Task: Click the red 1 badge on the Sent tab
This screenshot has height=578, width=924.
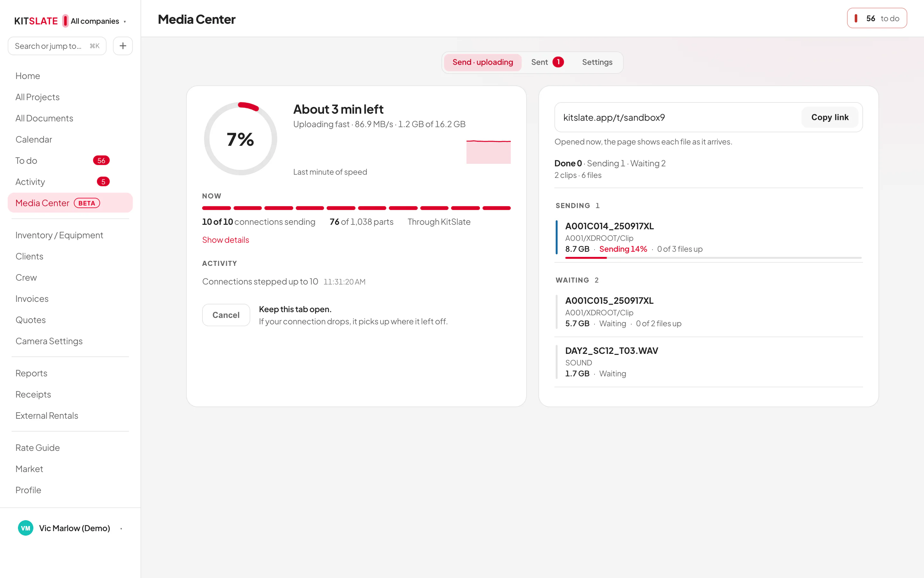Action: click(558, 62)
